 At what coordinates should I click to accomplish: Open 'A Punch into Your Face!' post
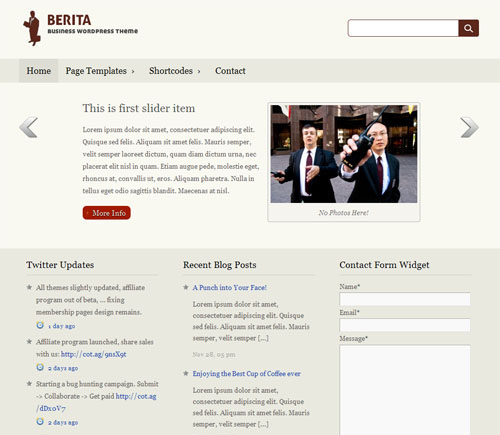click(x=230, y=287)
